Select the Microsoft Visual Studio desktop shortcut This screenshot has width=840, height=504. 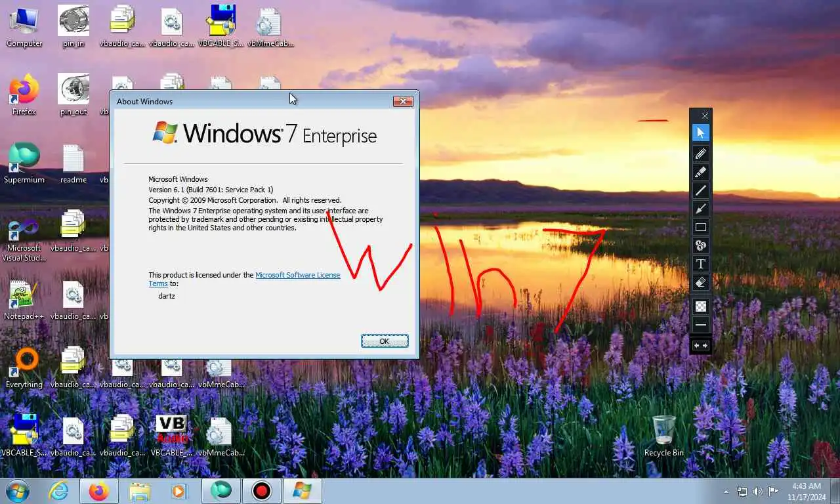(24, 240)
